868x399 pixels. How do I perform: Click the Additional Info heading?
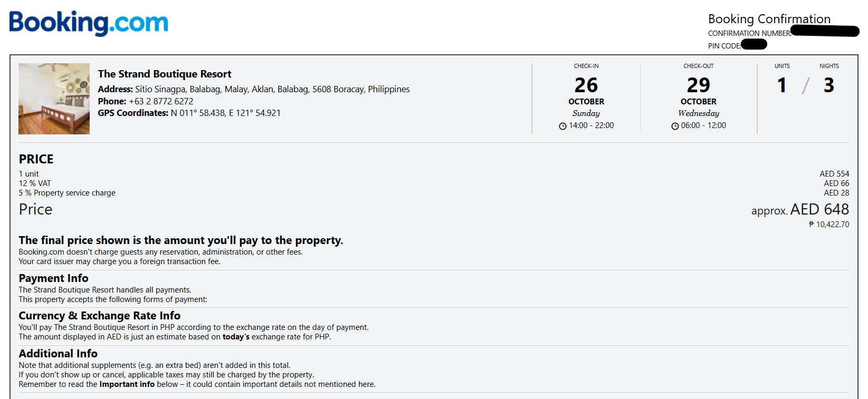point(58,354)
